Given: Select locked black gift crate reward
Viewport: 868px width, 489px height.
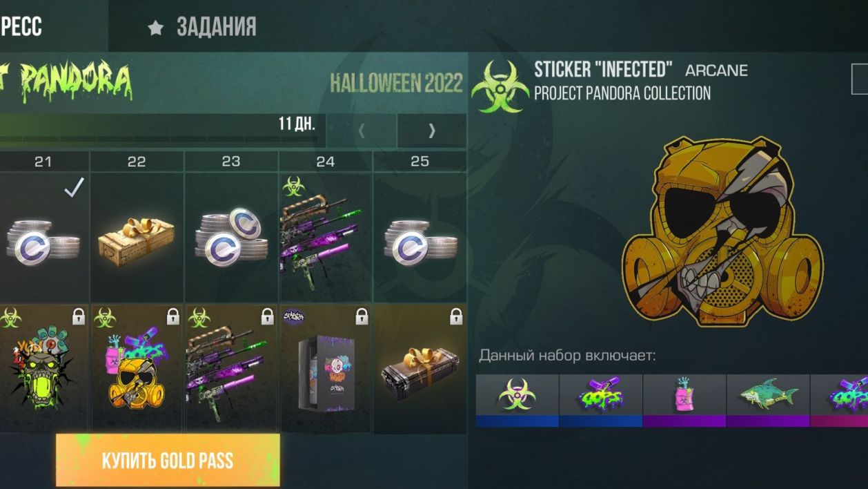Looking at the screenshot, I should pyautogui.click(x=420, y=369).
